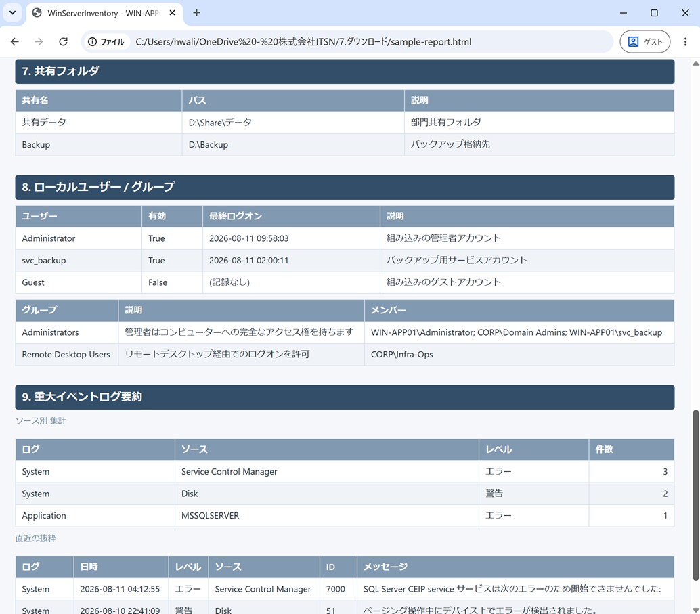Select the WinServerInventory tab
Image resolution: width=700 pixels, height=614 pixels.
pos(104,13)
